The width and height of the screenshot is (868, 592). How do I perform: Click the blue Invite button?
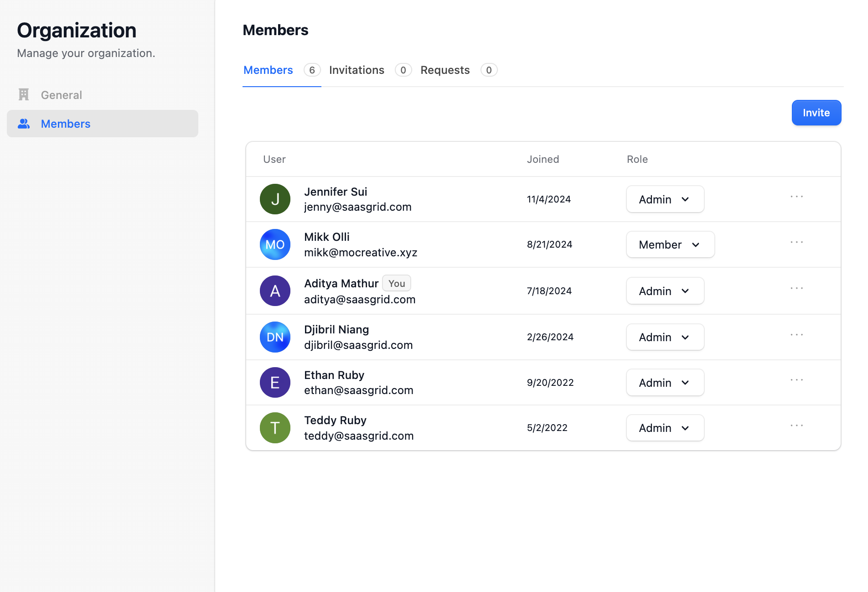[816, 113]
